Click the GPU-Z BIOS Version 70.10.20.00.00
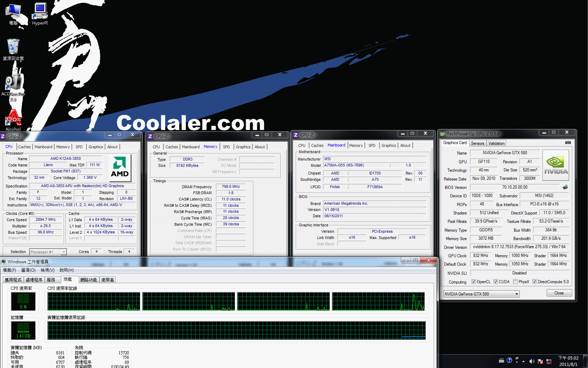The width and height of the screenshot is (588, 368). pos(514,187)
